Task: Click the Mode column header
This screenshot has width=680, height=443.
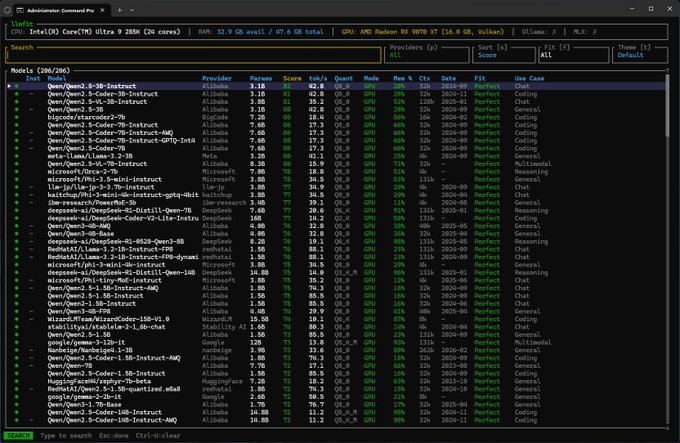Action: pos(371,78)
